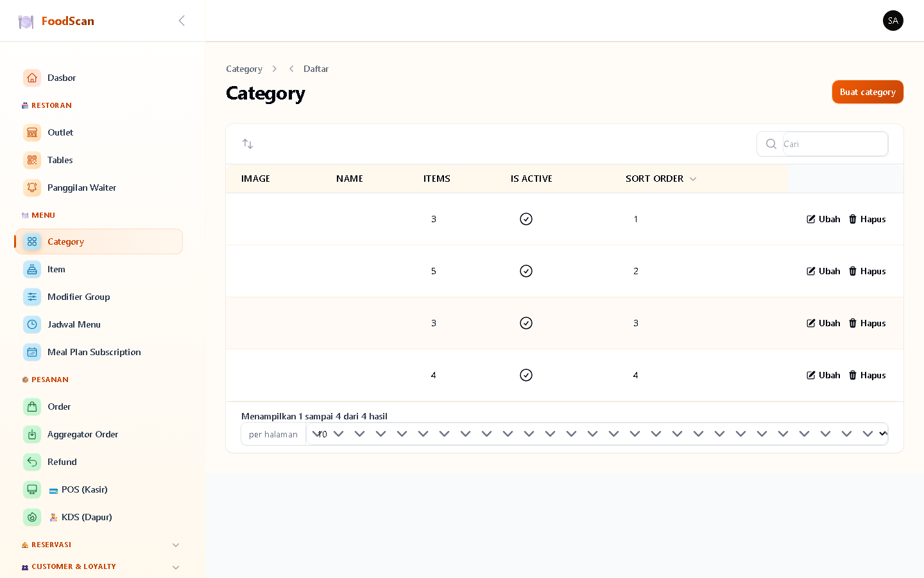
Task: Toggle the active checkmark in sort order 4 row
Action: point(526,375)
